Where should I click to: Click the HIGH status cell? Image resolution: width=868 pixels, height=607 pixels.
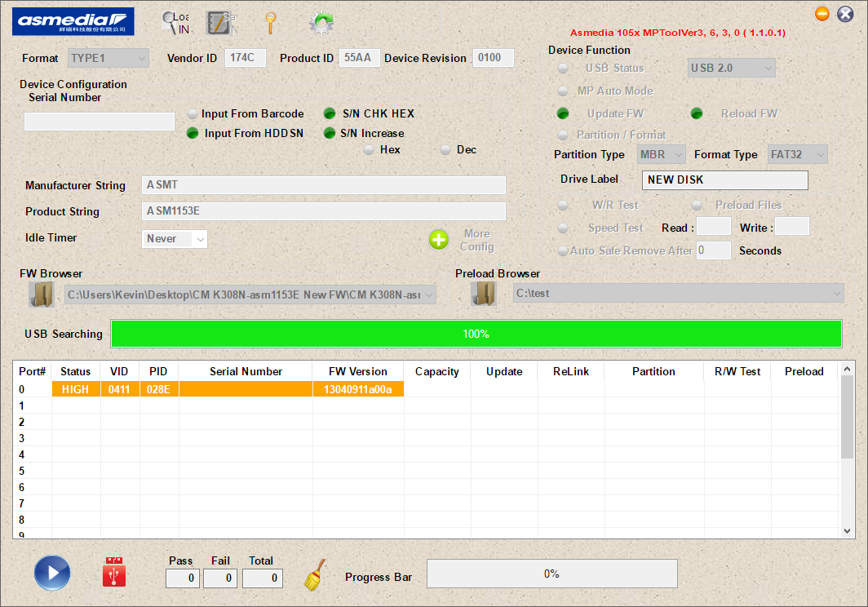(x=76, y=389)
